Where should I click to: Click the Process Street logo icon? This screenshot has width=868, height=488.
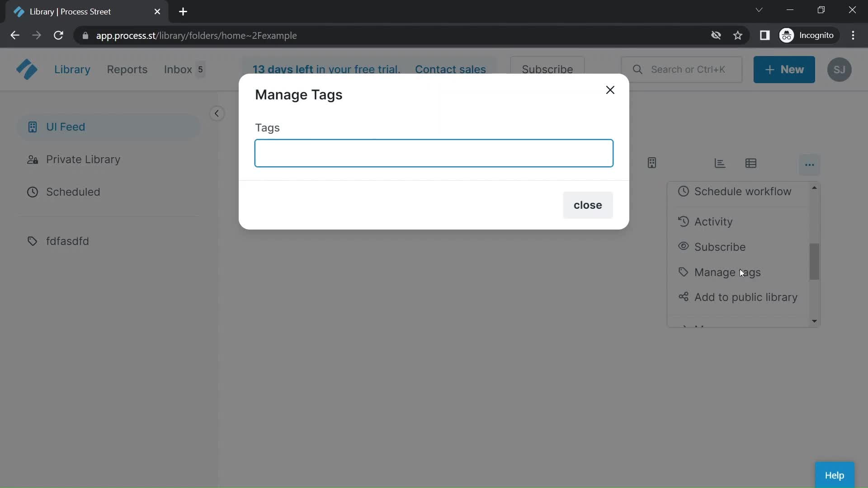coord(26,70)
